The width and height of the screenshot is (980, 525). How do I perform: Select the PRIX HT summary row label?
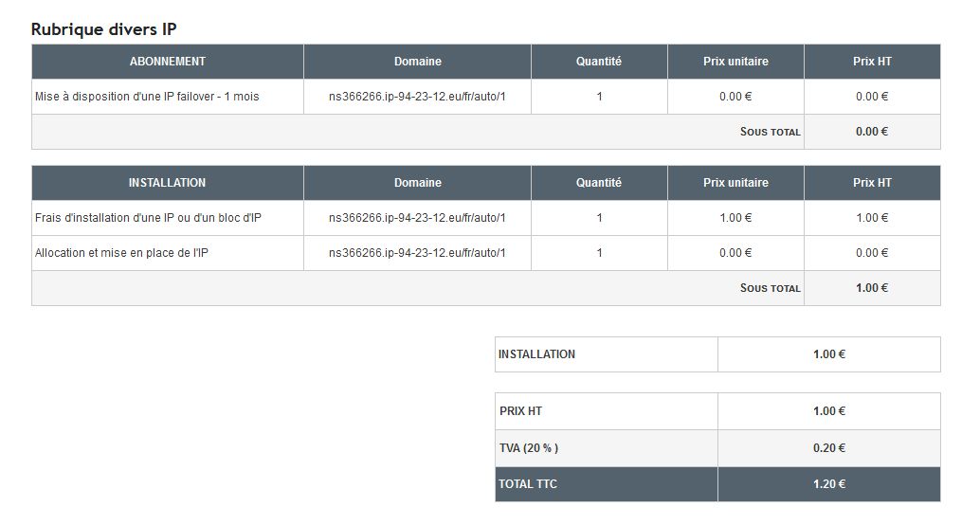coord(520,411)
